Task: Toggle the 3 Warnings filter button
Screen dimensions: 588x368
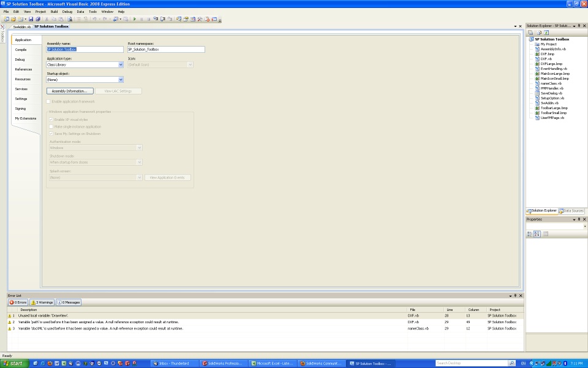Action: pyautogui.click(x=42, y=302)
